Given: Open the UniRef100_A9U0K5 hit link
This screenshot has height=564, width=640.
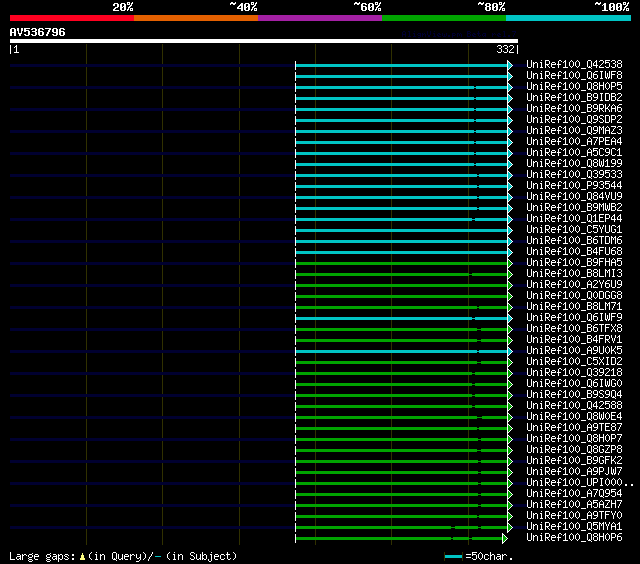Looking at the screenshot, I should pyautogui.click(x=574, y=350).
